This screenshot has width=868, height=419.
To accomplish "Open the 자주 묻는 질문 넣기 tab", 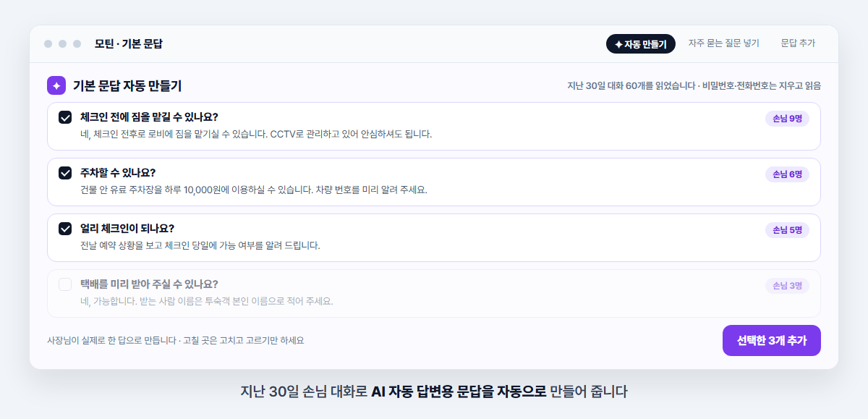I will (724, 43).
